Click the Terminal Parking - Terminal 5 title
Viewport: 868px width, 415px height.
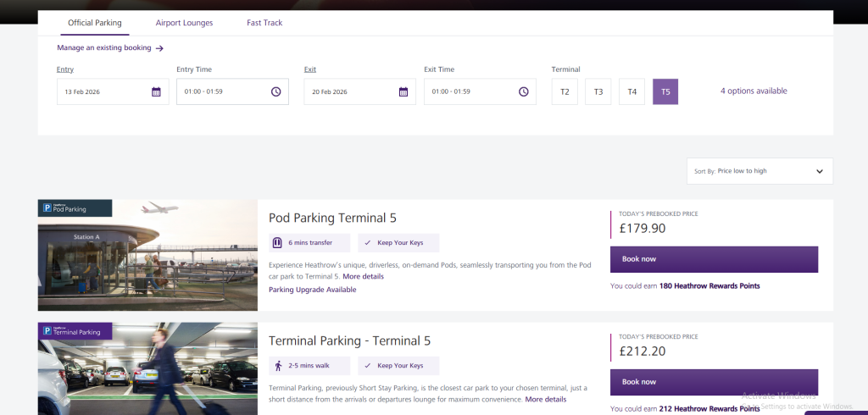coord(350,340)
